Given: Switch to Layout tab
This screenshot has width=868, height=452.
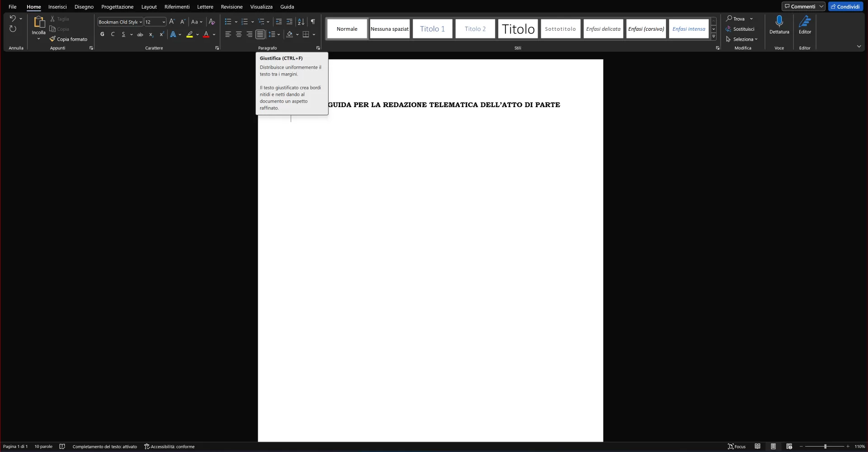Looking at the screenshot, I should tap(149, 7).
